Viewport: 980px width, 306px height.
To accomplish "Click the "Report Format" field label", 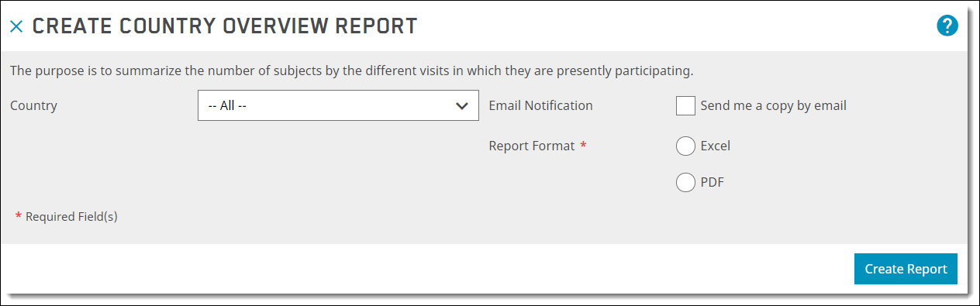I will (x=532, y=146).
